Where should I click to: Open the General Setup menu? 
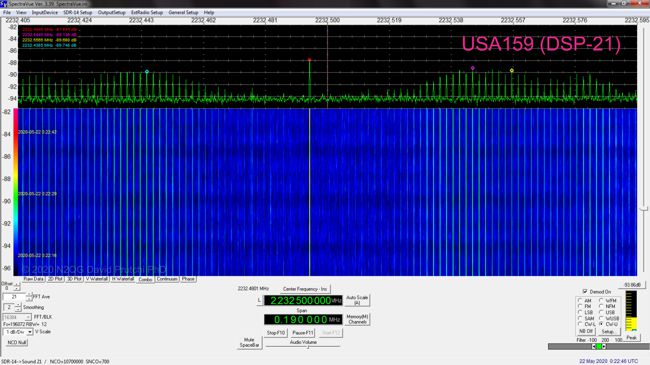tap(183, 12)
